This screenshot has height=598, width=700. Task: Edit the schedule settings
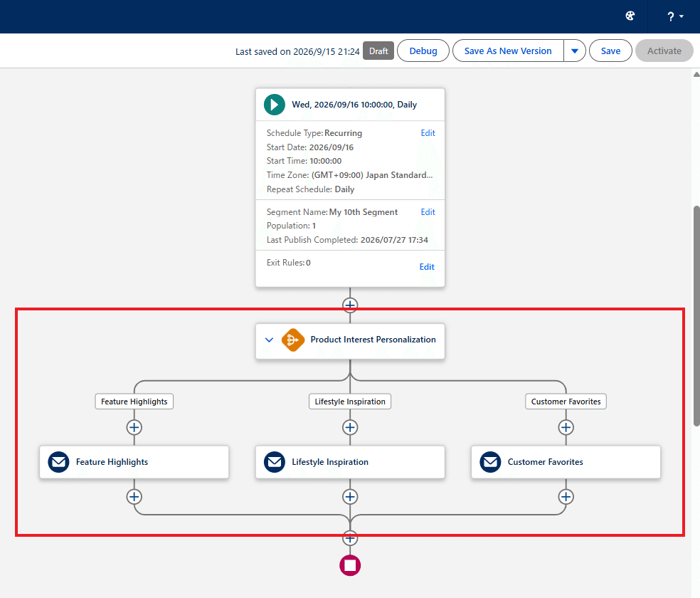click(x=428, y=133)
